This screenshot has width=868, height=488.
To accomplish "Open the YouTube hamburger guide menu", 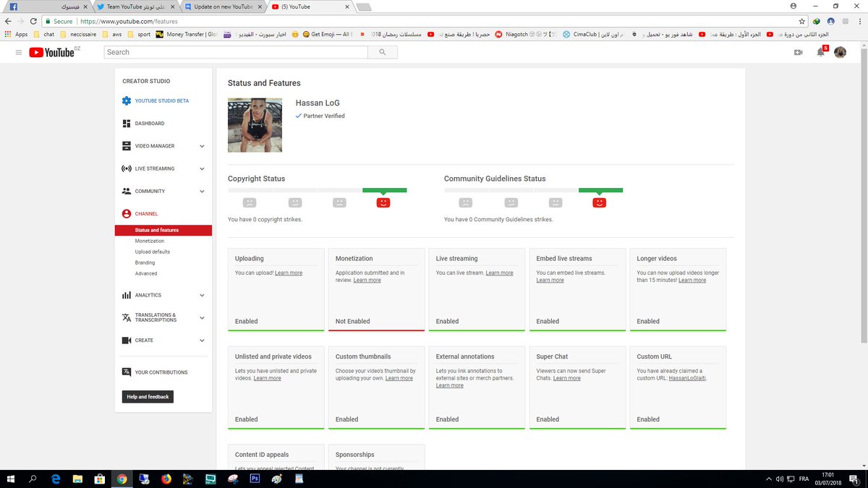I will (x=19, y=52).
